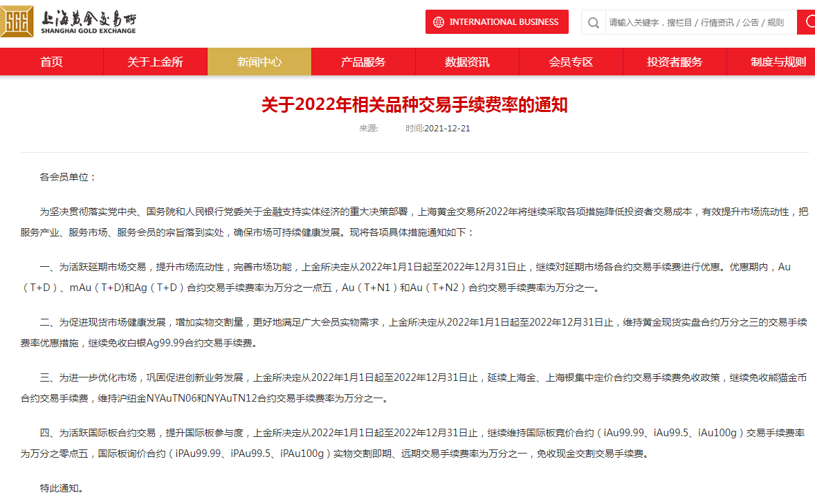
Task: Open the 制度与规则 menu
Action: [x=771, y=62]
